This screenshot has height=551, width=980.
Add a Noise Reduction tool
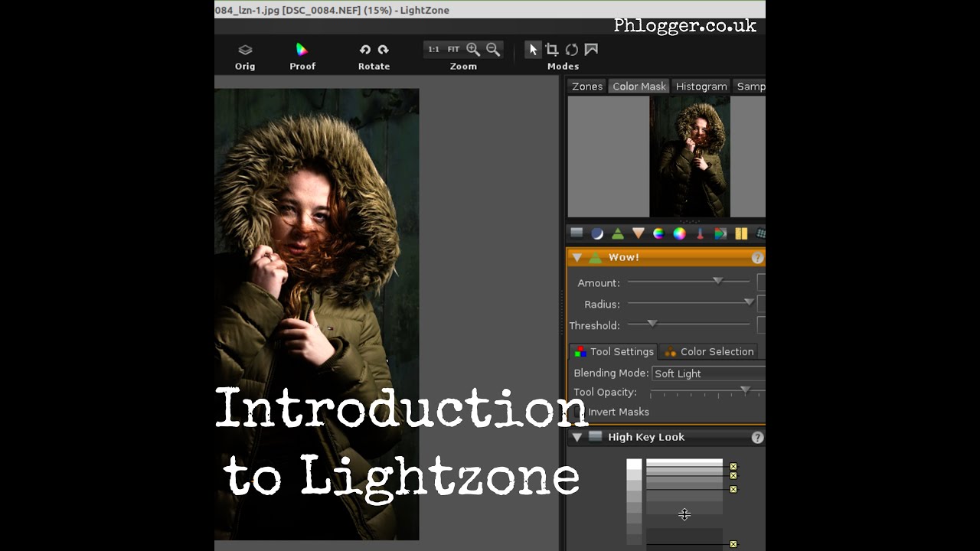[741, 233]
